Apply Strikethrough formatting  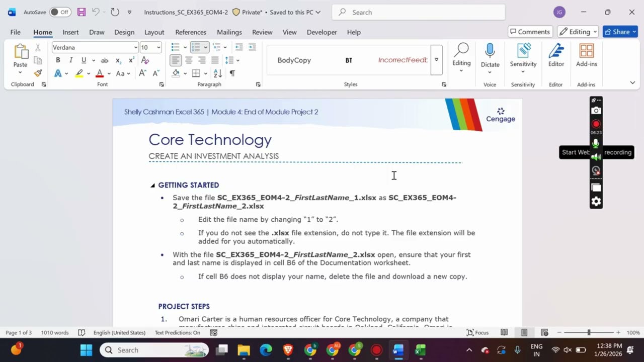[105, 60]
